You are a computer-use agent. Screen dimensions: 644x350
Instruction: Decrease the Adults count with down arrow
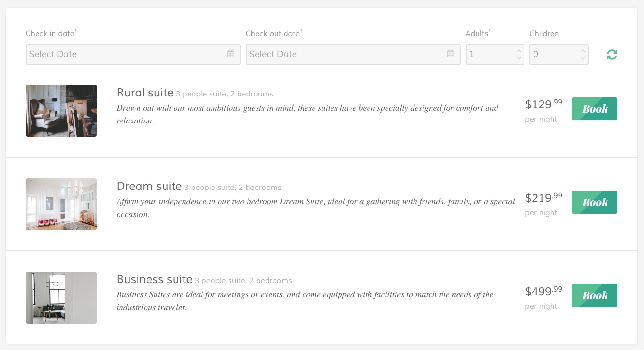(x=518, y=58)
